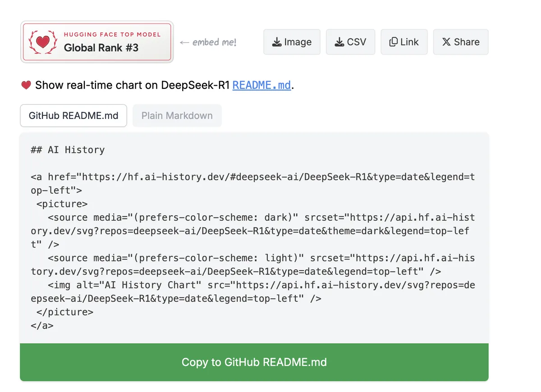Click the 'Global Rank #3' text
The height and width of the screenshot is (392, 541).
[x=101, y=47]
